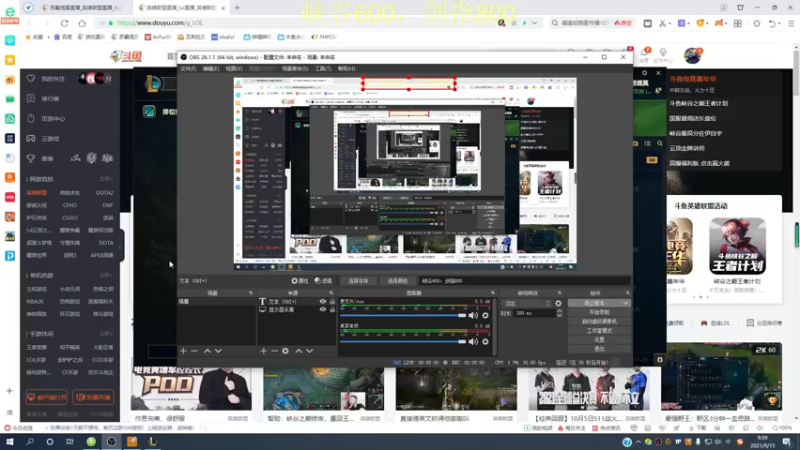
Task: Open a new browser tab
Action: [x=237, y=8]
